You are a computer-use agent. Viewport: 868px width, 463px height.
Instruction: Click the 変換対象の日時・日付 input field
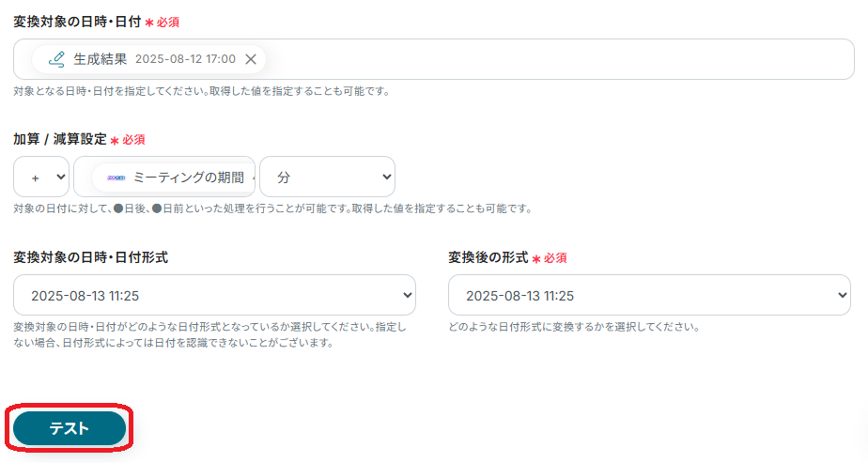point(433,59)
